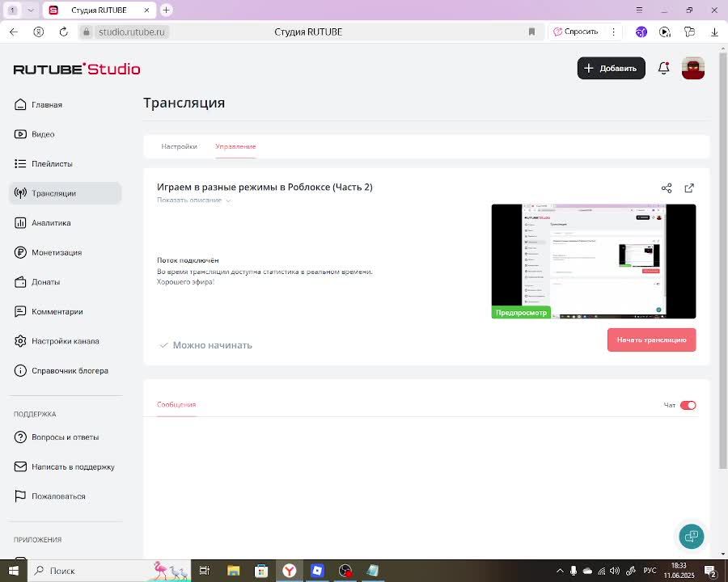The image size is (728, 582).
Task: Open Аналитика section
Action: coord(42,223)
